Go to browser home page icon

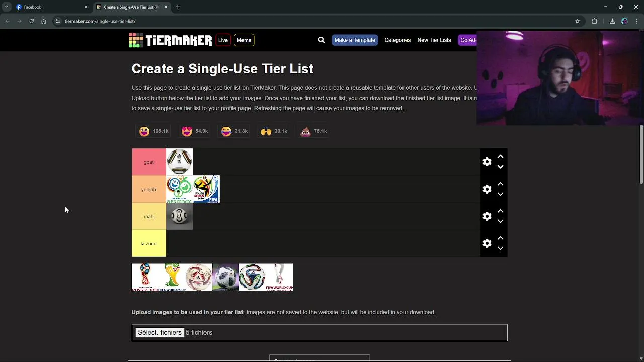point(44,21)
